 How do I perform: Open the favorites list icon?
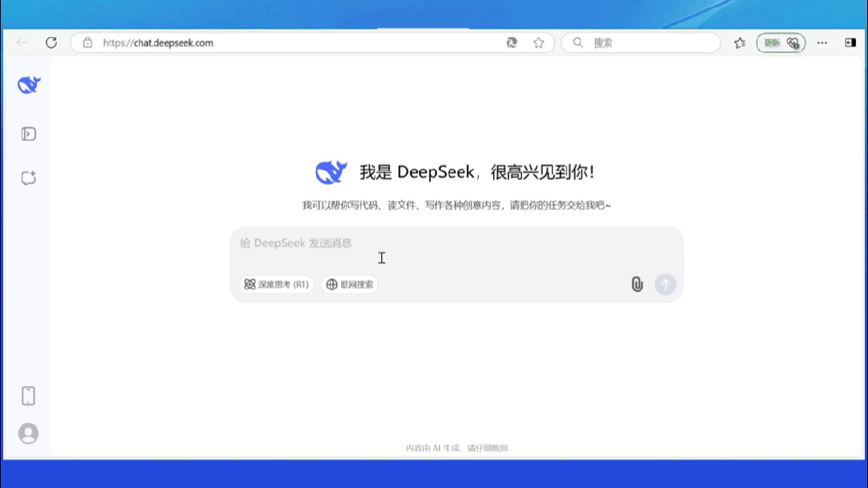[x=739, y=43]
